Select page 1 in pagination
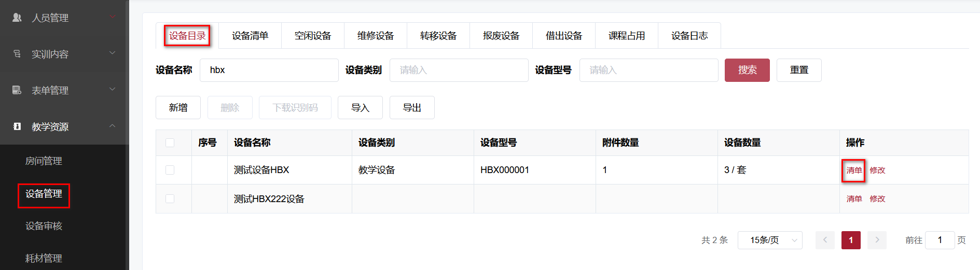Image resolution: width=980 pixels, height=270 pixels. pyautogui.click(x=851, y=240)
